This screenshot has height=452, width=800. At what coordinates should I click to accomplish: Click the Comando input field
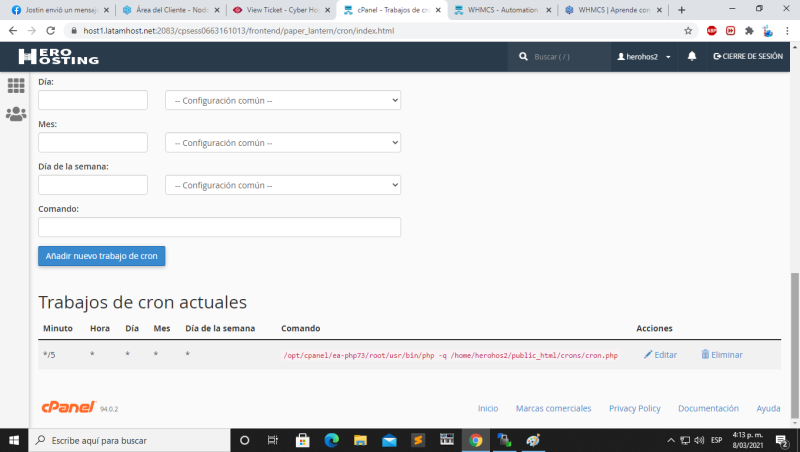tap(219, 227)
